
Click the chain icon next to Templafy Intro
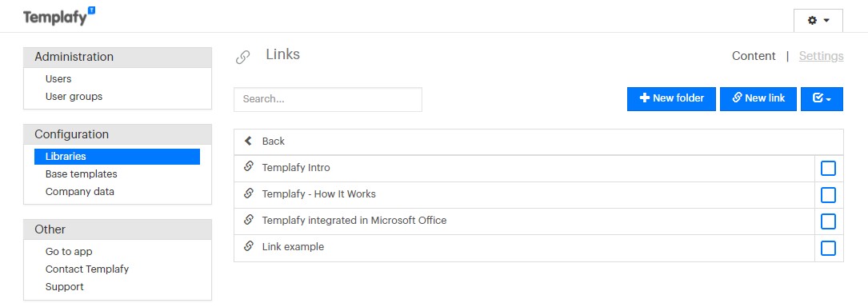click(x=249, y=166)
